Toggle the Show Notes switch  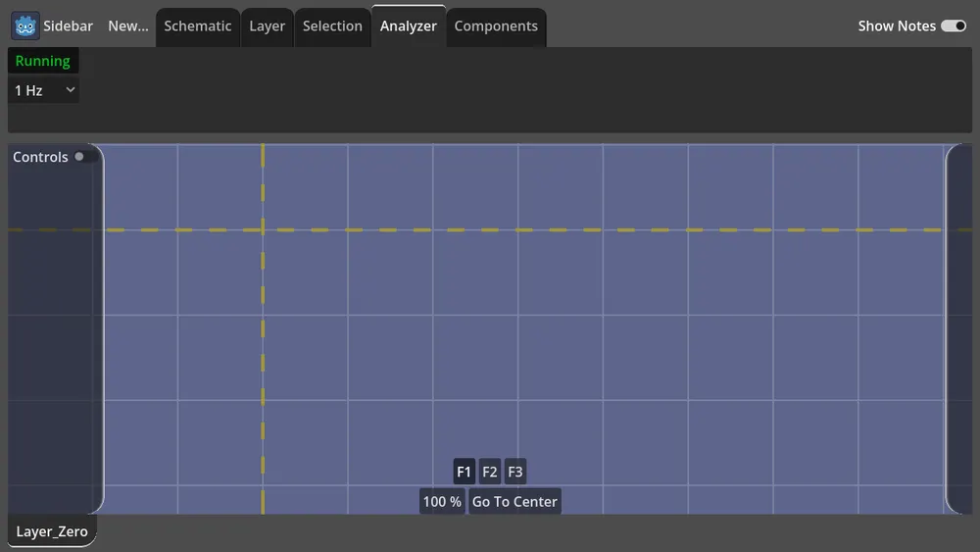953,26
